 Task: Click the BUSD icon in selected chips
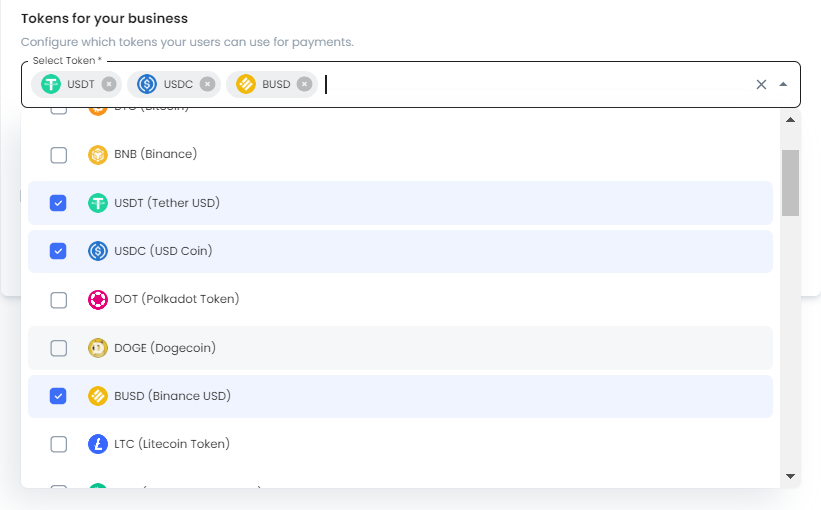point(246,84)
